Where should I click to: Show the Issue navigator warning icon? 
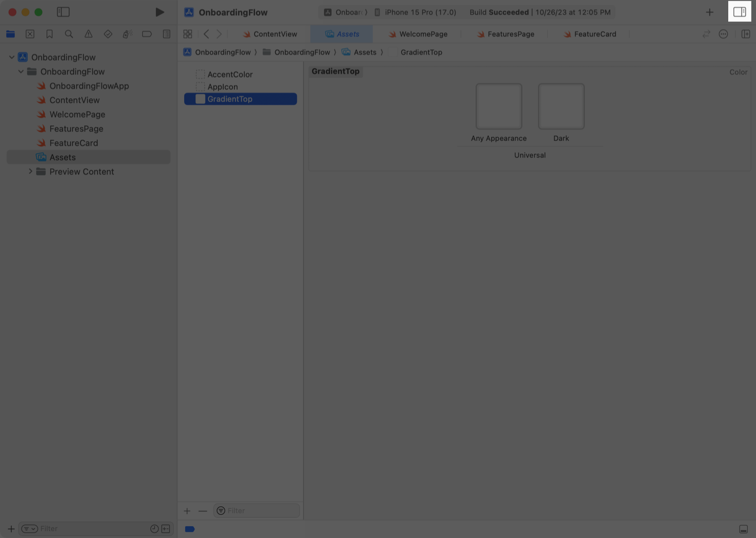[x=88, y=34]
